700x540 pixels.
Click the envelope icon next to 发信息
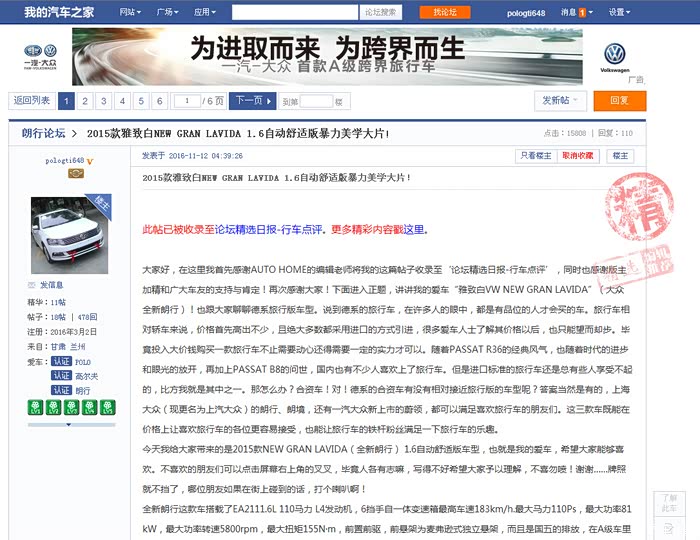(31, 285)
